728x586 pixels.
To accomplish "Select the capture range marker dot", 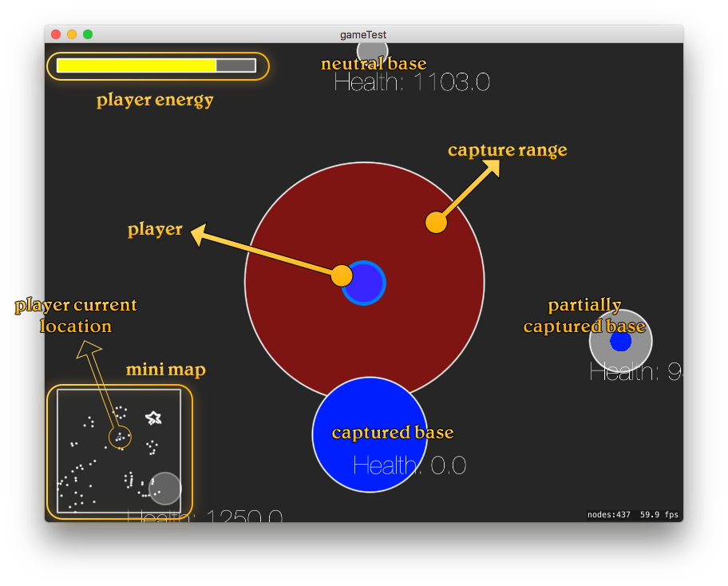I will pyautogui.click(x=436, y=222).
